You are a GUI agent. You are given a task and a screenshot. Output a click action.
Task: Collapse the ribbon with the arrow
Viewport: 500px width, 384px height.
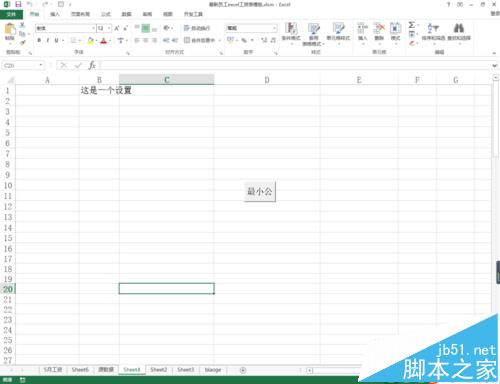494,53
